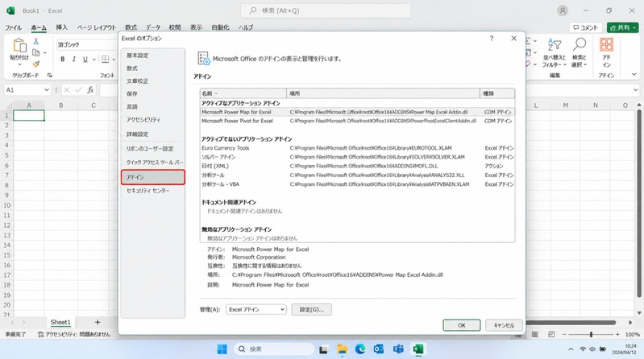Switch to the ページ レイアウト ribbon tab

[97, 27]
